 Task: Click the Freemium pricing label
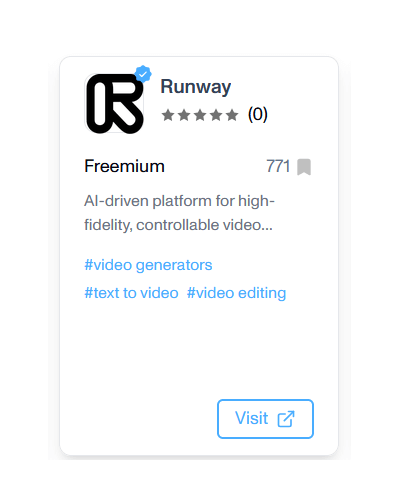coord(124,166)
